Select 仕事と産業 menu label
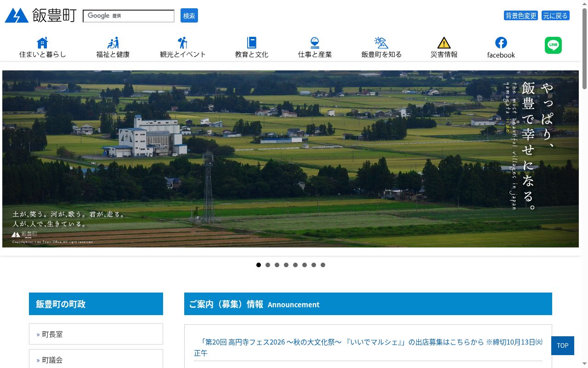Screen dimensions: 588x368 [315, 54]
